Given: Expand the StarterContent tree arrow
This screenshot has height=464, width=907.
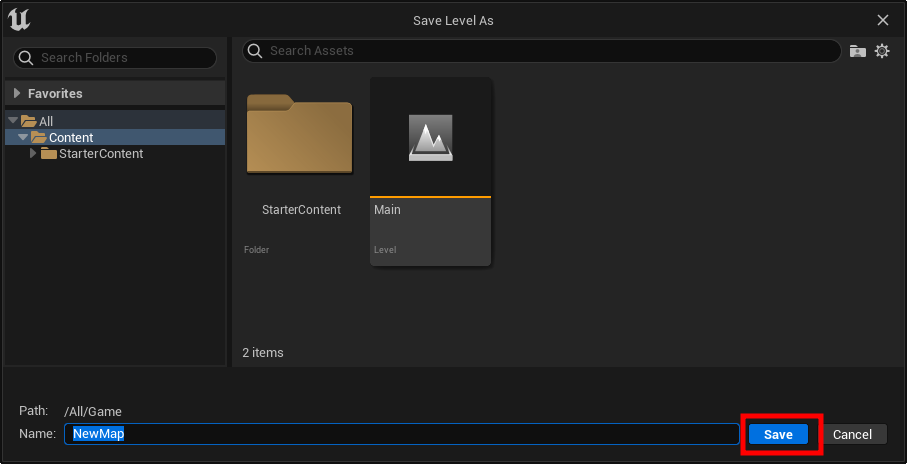Looking at the screenshot, I should tap(33, 153).
